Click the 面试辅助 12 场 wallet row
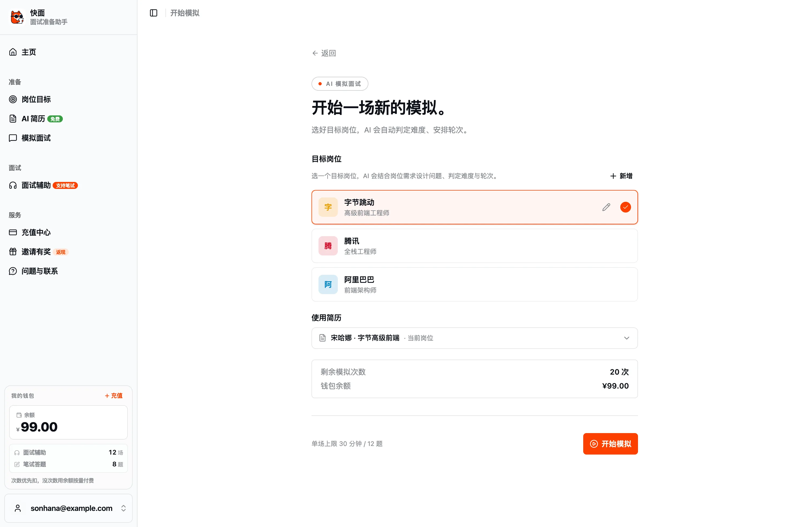The width and height of the screenshot is (812, 527). pos(68,453)
